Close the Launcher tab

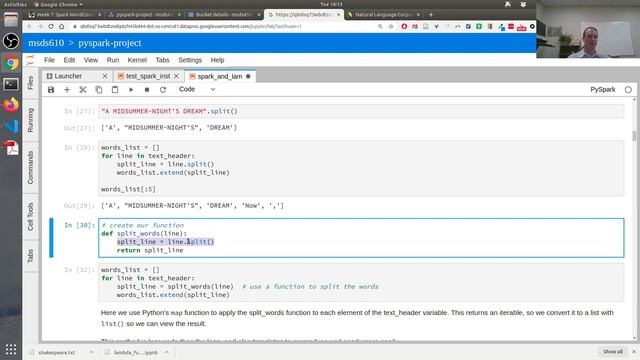click(105, 76)
